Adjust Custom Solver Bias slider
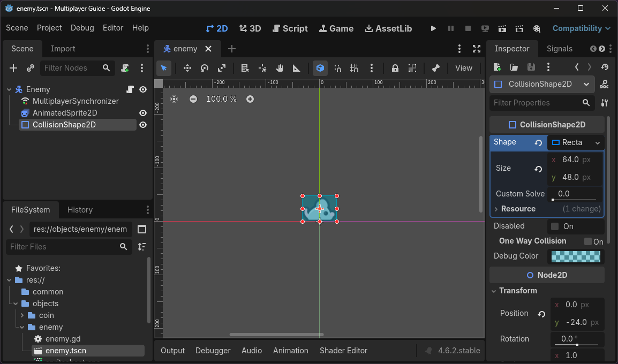This screenshot has height=364, width=618. 575,194
